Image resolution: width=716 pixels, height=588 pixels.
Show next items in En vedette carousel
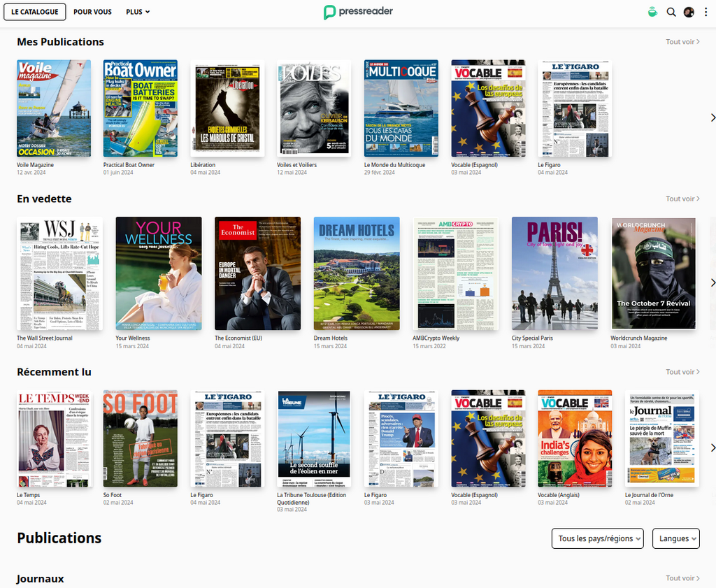click(713, 282)
